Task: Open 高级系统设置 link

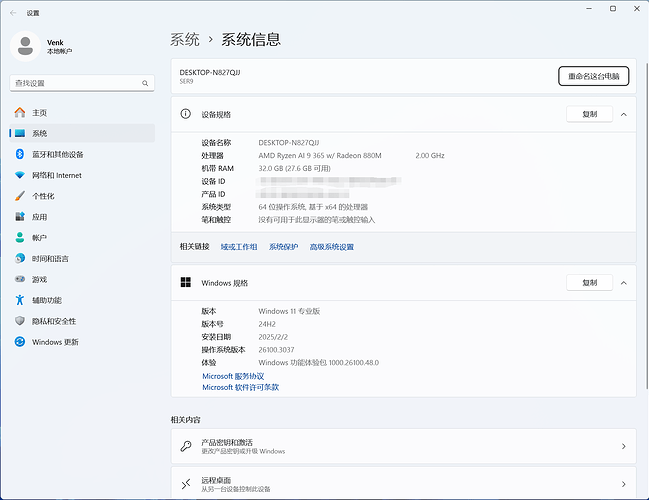Action: 331,247
